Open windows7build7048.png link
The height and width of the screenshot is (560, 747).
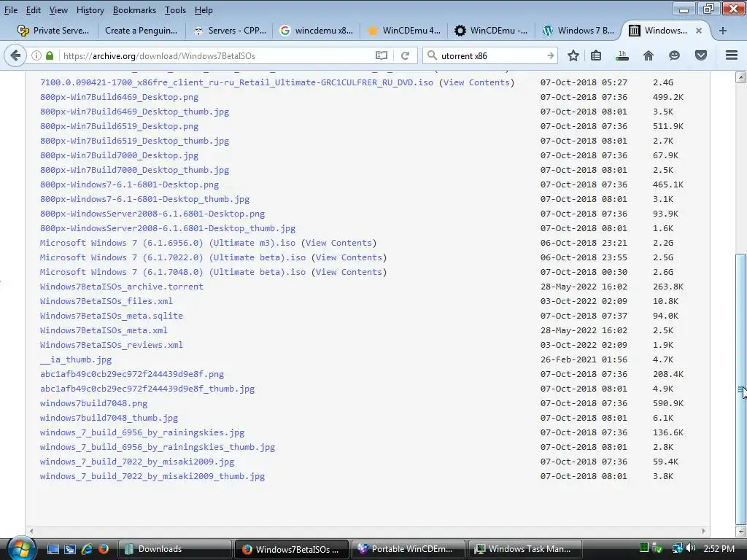[94, 403]
